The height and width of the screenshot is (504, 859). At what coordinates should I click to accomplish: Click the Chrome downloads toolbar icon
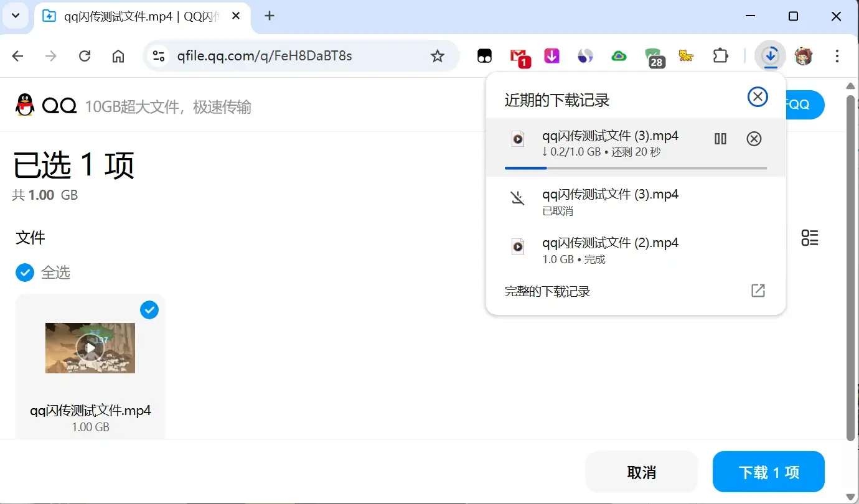[x=771, y=56]
